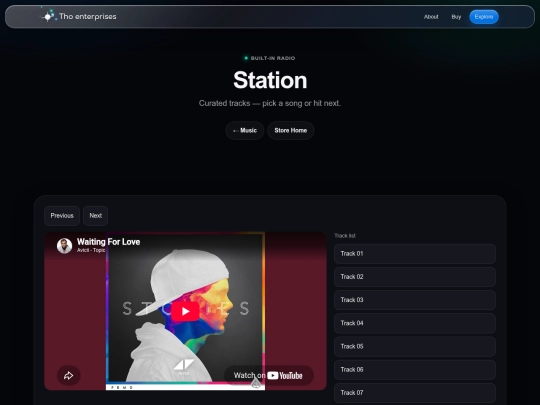Click the BUILT-IN RADIO label
Image resolution: width=540 pixels, height=405 pixels.
pos(273,58)
